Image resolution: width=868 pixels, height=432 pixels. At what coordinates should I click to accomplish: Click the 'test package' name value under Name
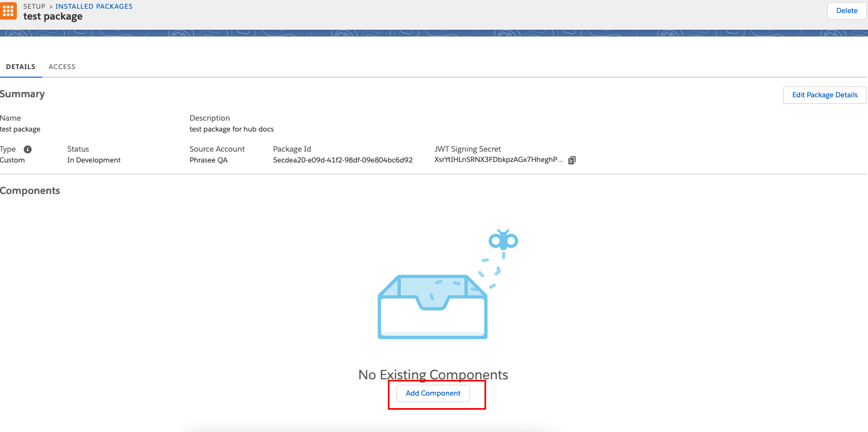pos(20,129)
